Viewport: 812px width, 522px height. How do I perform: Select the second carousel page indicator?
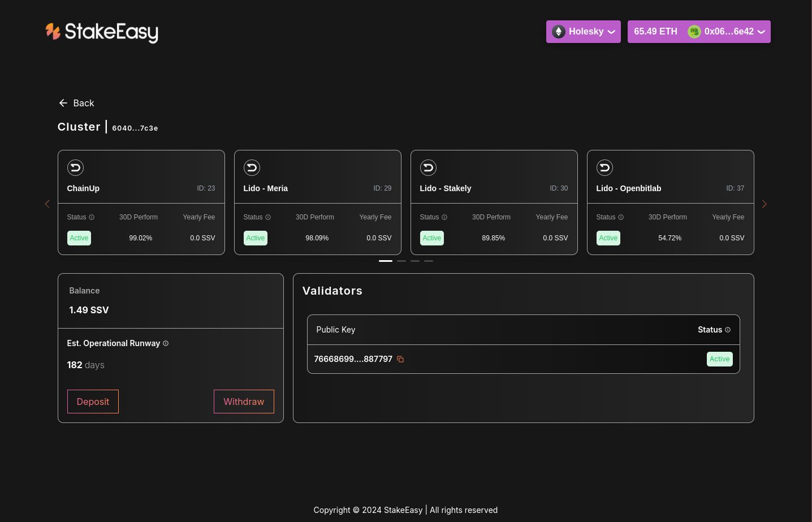click(401, 261)
